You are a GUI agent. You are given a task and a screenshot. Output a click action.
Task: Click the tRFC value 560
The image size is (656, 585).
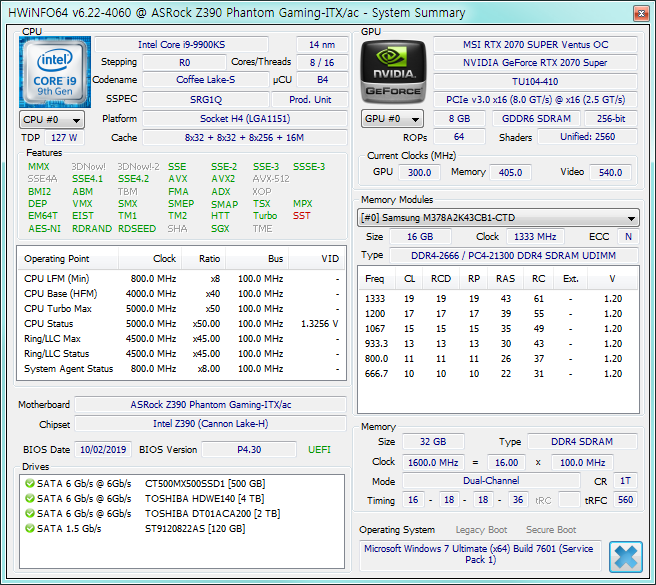(x=625, y=500)
